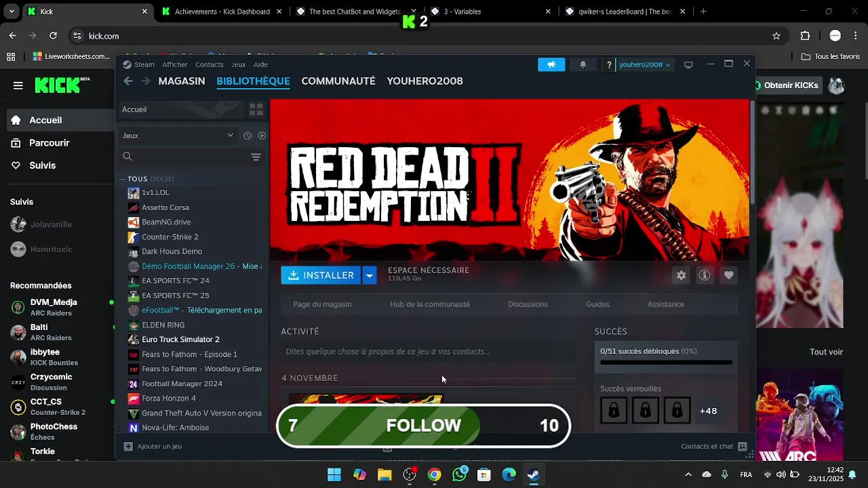Open Chrome apps grid in bookmarks bar
The height and width of the screenshot is (488, 868).
click(x=11, y=57)
